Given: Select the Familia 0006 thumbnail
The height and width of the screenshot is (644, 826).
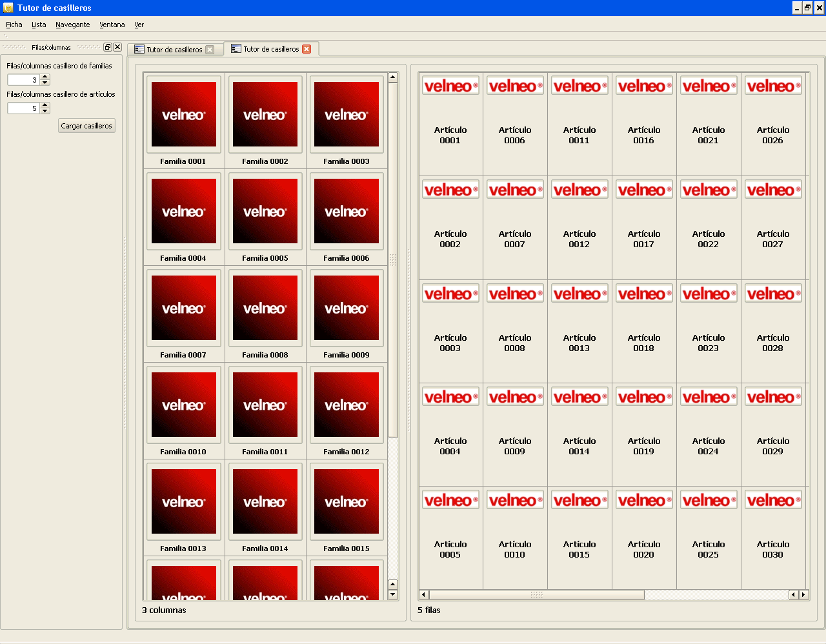Looking at the screenshot, I should coord(347,212).
